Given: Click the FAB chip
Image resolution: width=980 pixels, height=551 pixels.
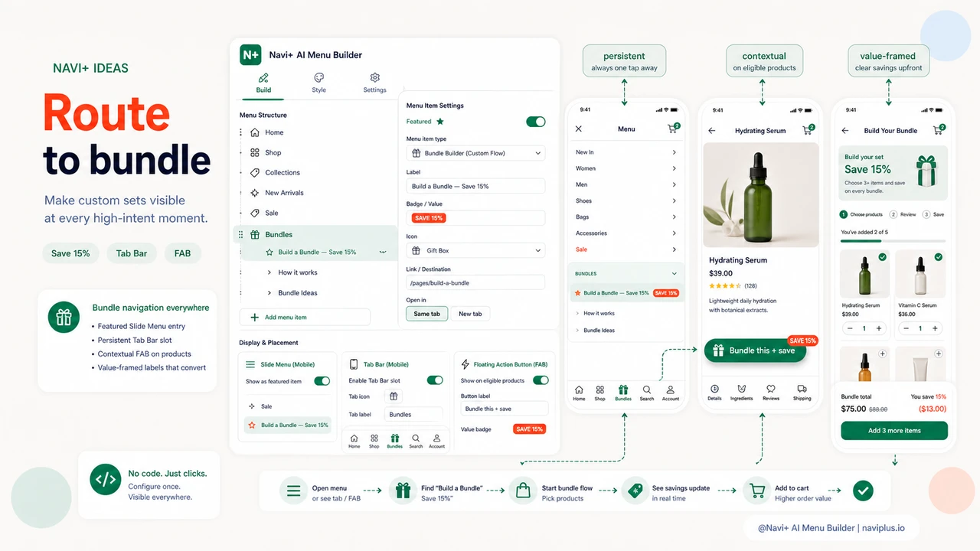Looking at the screenshot, I should coord(182,253).
